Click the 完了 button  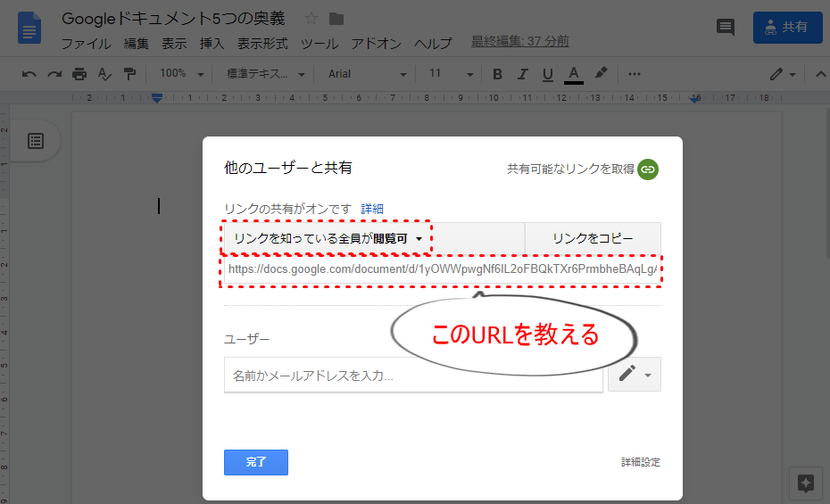coord(256,462)
